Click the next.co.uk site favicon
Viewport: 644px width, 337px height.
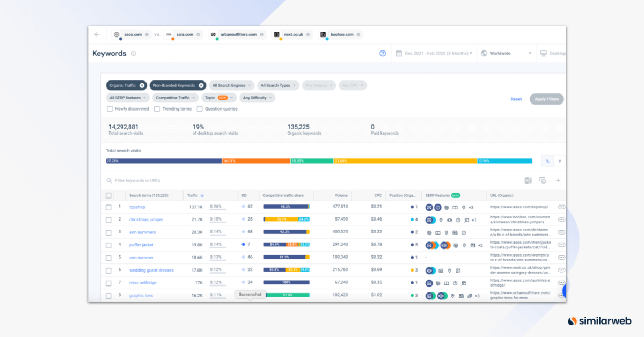(277, 34)
